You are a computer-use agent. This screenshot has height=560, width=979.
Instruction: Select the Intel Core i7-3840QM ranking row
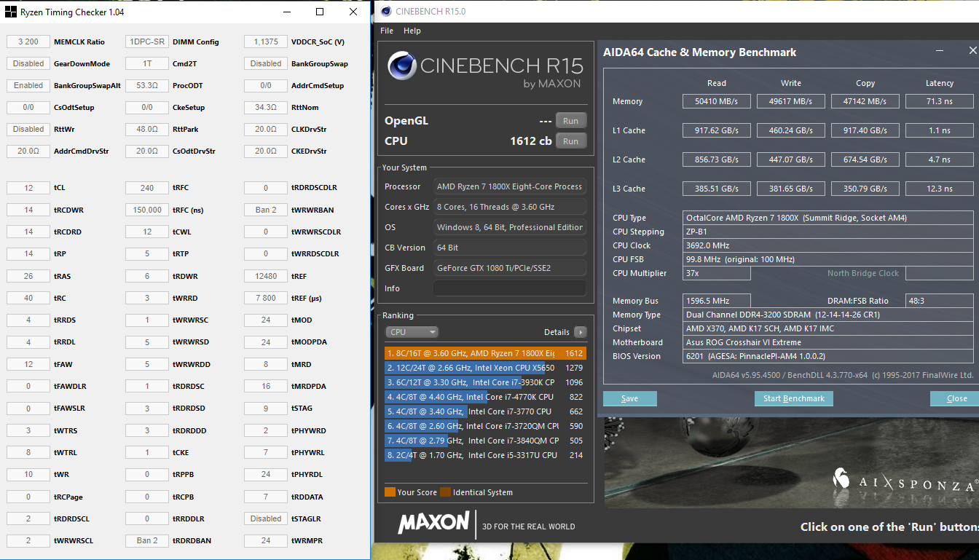pyautogui.click(x=485, y=441)
